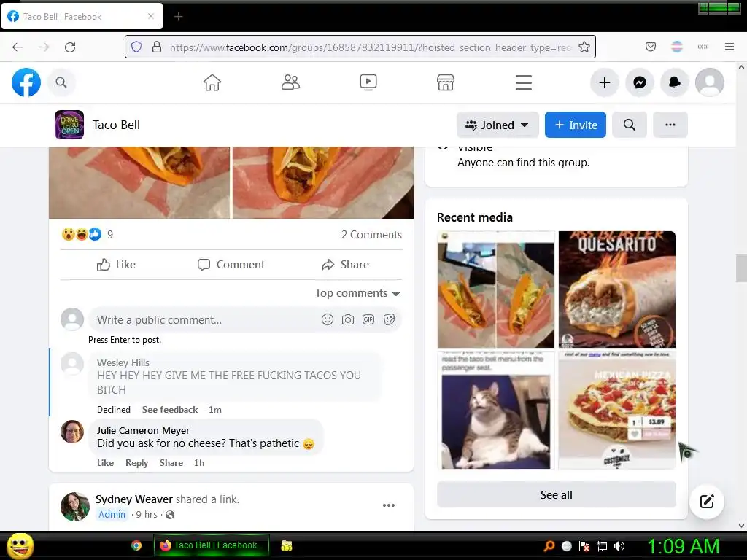Insert an emoji in comment box
This screenshot has height=560, width=747.
coord(328,319)
